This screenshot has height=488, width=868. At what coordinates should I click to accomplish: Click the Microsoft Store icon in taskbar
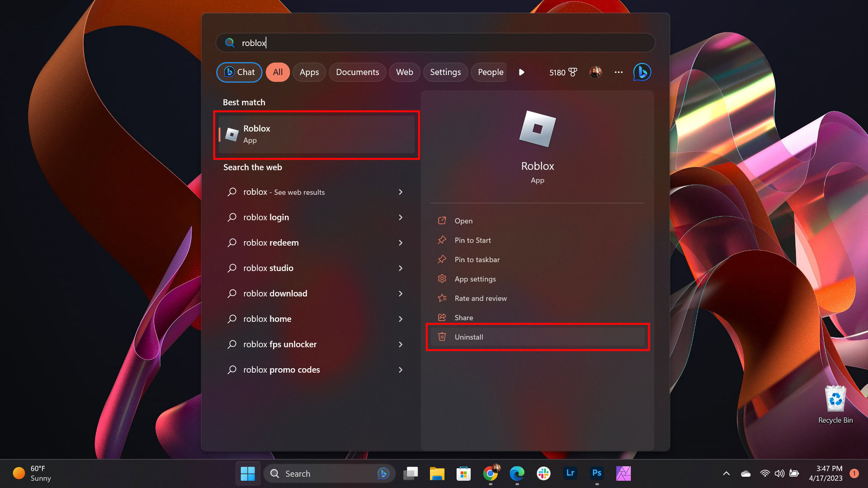(x=464, y=473)
